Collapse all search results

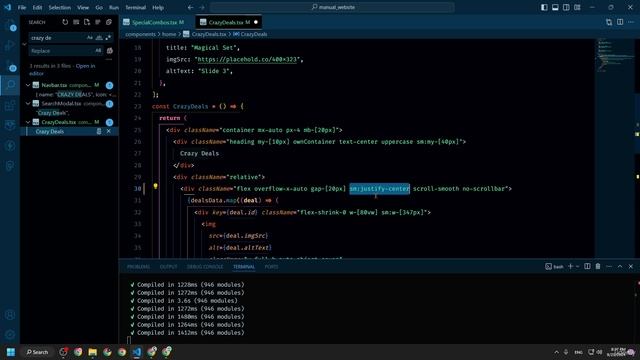point(109,22)
